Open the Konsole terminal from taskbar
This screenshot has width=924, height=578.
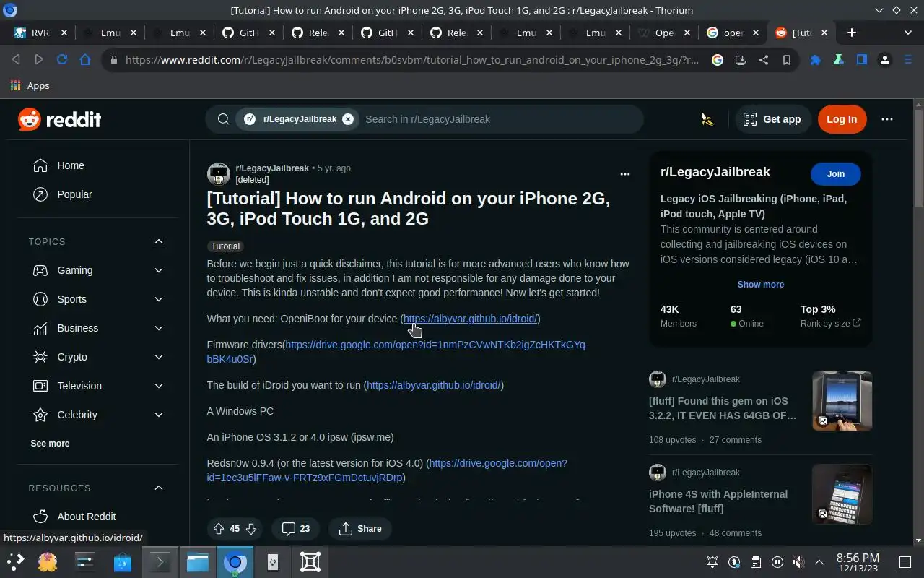[x=160, y=561]
